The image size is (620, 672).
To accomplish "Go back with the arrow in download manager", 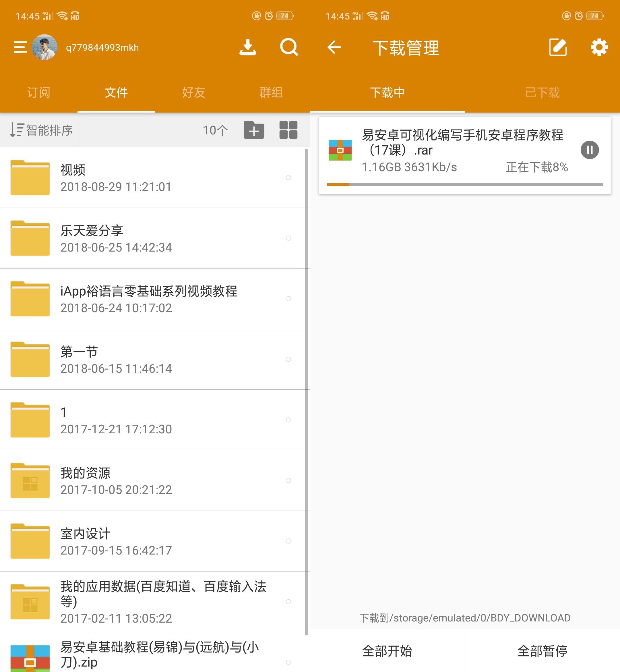I will click(x=334, y=47).
